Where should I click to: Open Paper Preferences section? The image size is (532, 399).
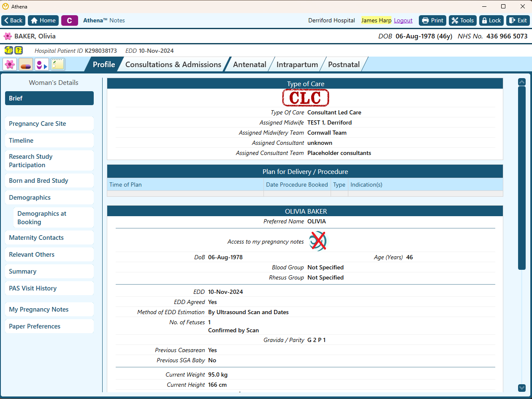click(49, 326)
